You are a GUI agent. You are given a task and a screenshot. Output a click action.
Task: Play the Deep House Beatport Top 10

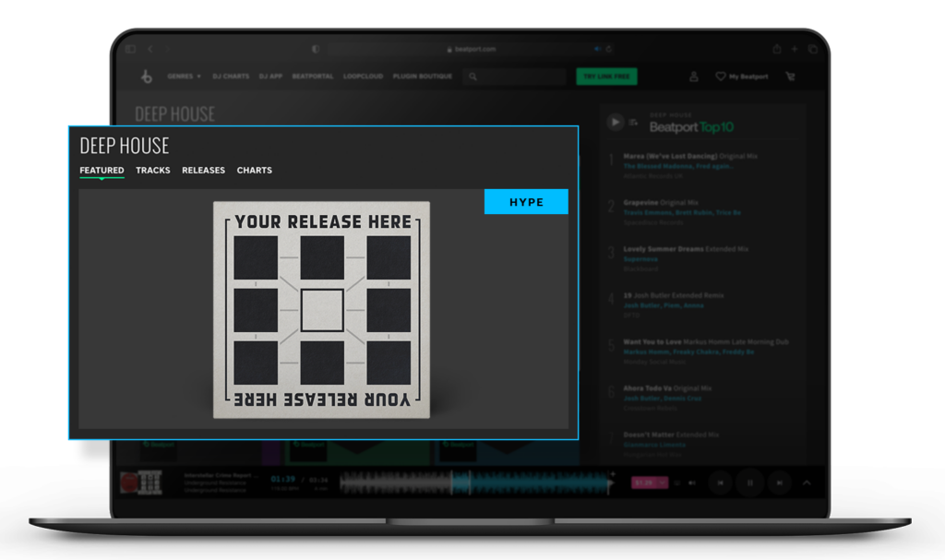tap(616, 122)
